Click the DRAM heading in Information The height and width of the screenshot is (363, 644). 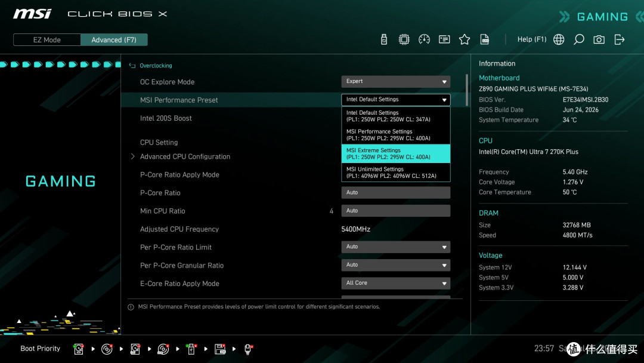pyautogui.click(x=488, y=213)
